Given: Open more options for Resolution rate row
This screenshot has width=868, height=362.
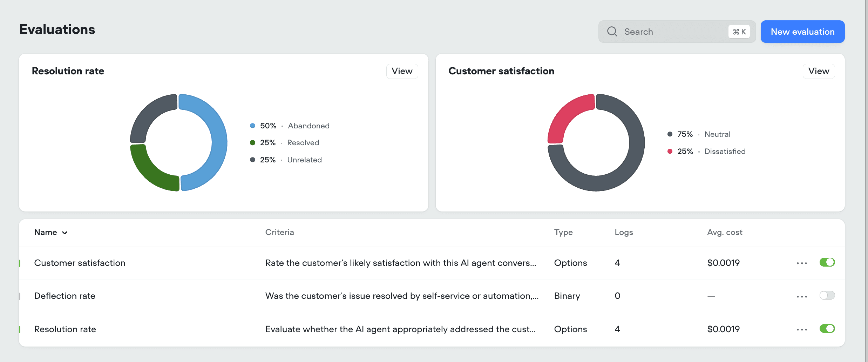Looking at the screenshot, I should [x=802, y=329].
